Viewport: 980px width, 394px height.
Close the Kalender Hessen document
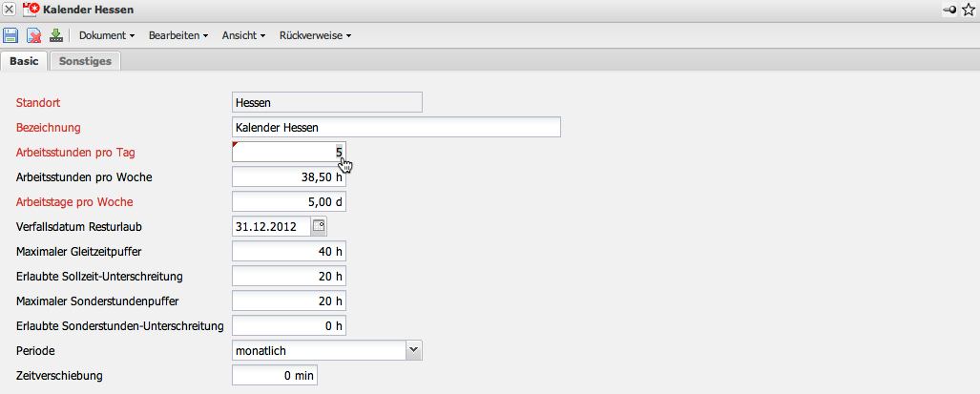pos(10,10)
